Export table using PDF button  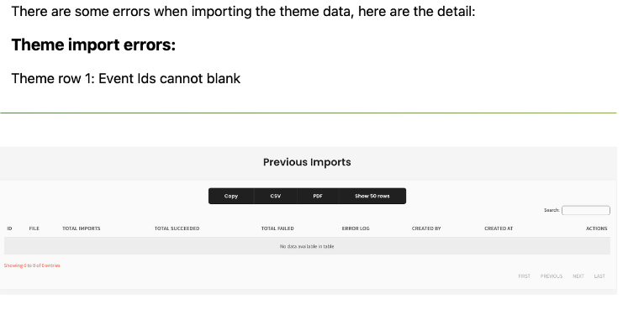pos(318,196)
